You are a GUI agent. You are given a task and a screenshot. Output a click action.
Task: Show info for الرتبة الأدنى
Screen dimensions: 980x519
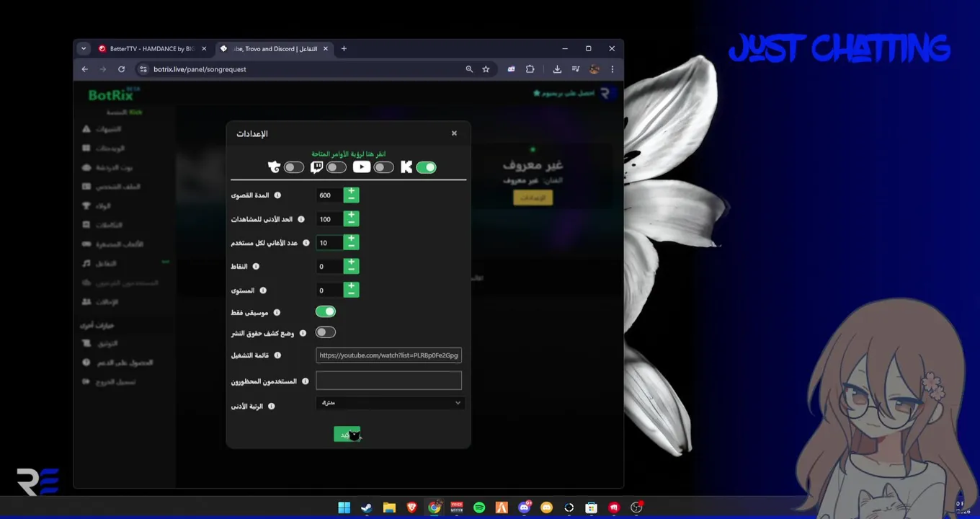coord(272,407)
